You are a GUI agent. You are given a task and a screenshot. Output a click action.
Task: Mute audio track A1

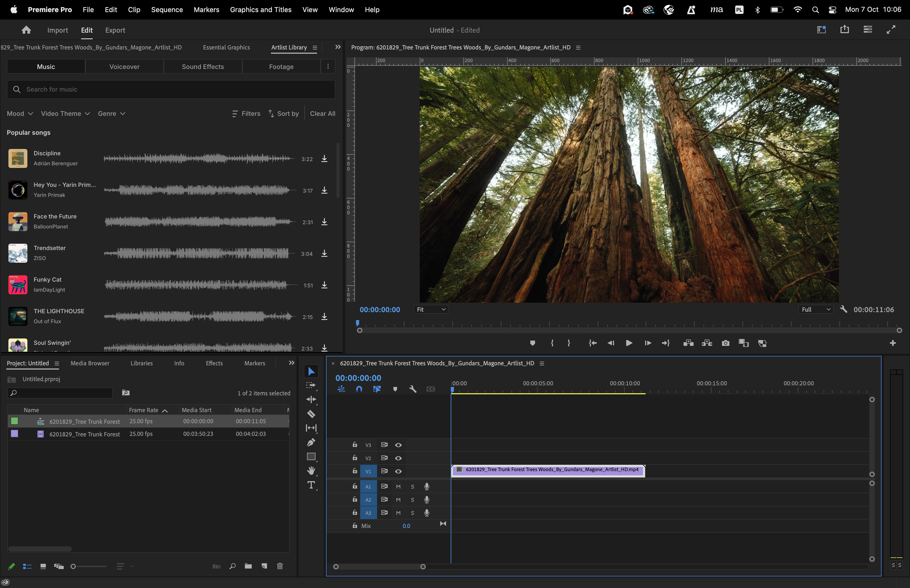point(398,486)
